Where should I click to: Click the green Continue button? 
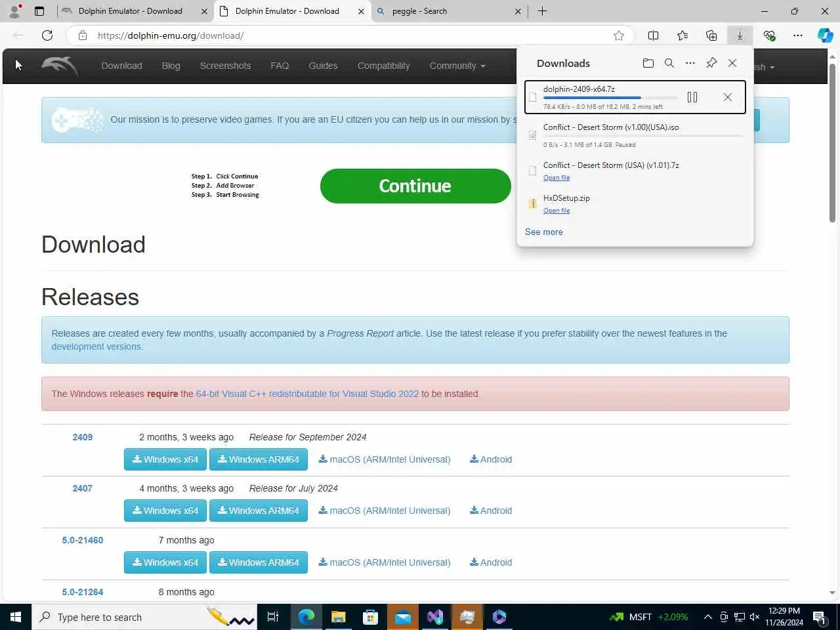[415, 186]
